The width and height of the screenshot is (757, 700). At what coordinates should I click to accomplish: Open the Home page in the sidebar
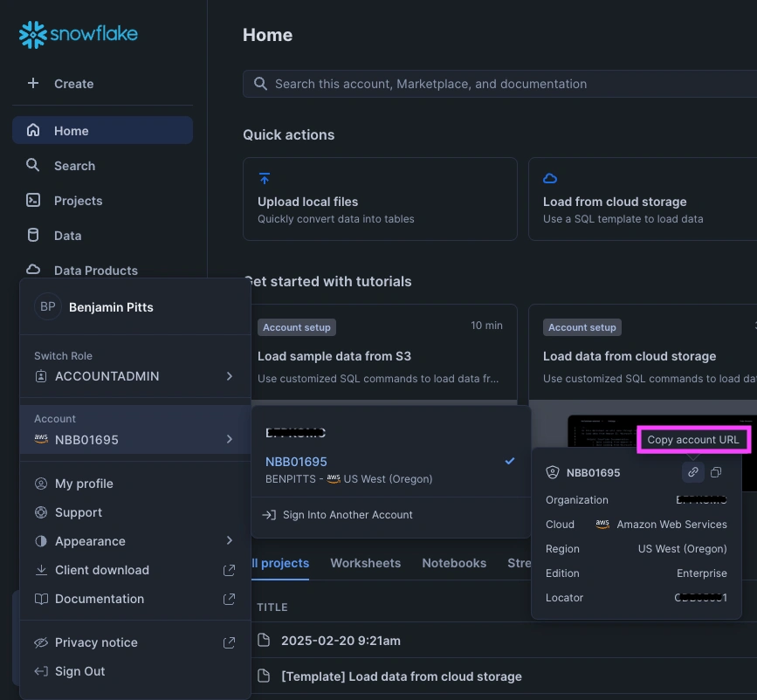coord(102,130)
